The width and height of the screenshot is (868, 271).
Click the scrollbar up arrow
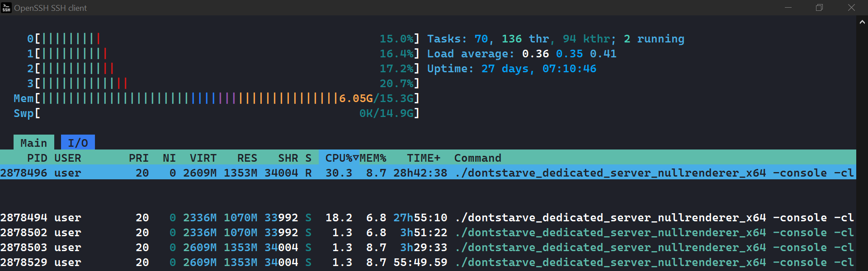click(862, 22)
